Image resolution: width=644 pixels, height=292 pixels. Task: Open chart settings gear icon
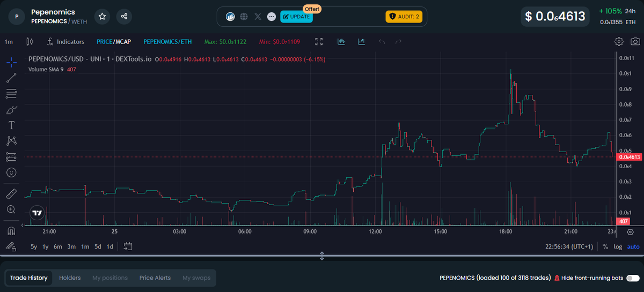[x=619, y=42]
